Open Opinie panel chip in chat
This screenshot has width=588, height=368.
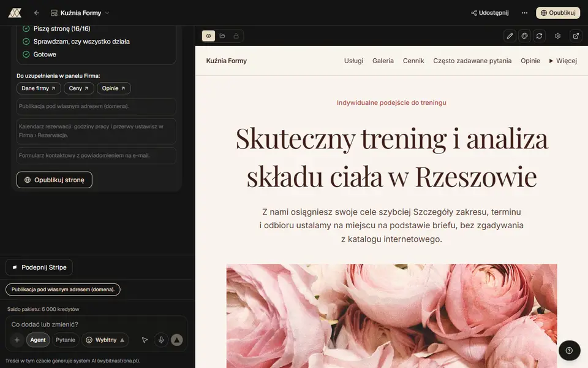(x=114, y=88)
